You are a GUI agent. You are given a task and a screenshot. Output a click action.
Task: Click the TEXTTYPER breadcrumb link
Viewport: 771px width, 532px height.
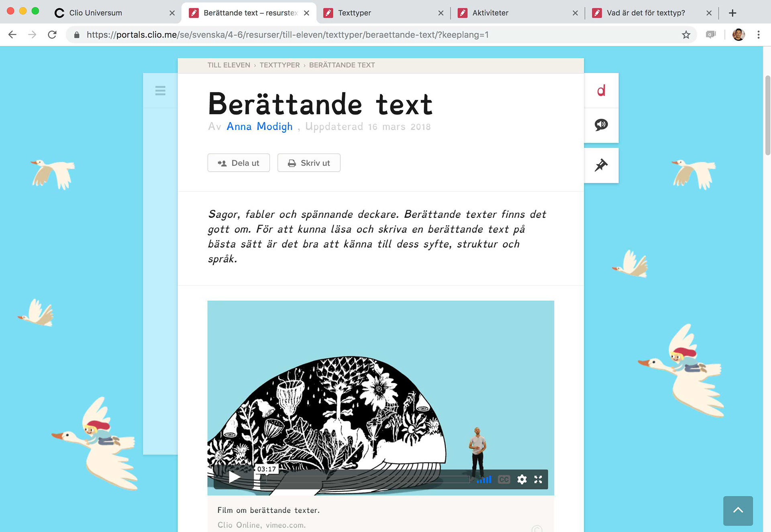(x=279, y=65)
